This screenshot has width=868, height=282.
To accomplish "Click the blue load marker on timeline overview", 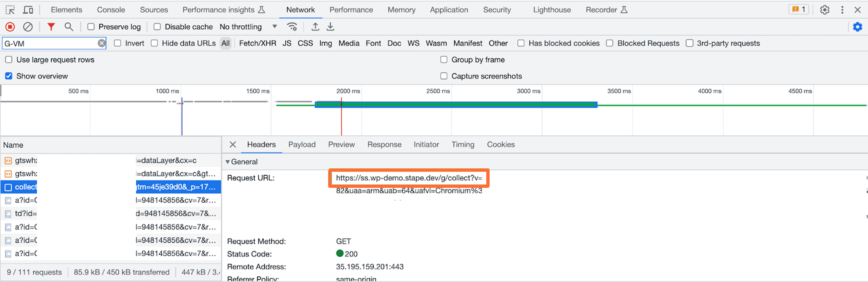I will (182, 116).
